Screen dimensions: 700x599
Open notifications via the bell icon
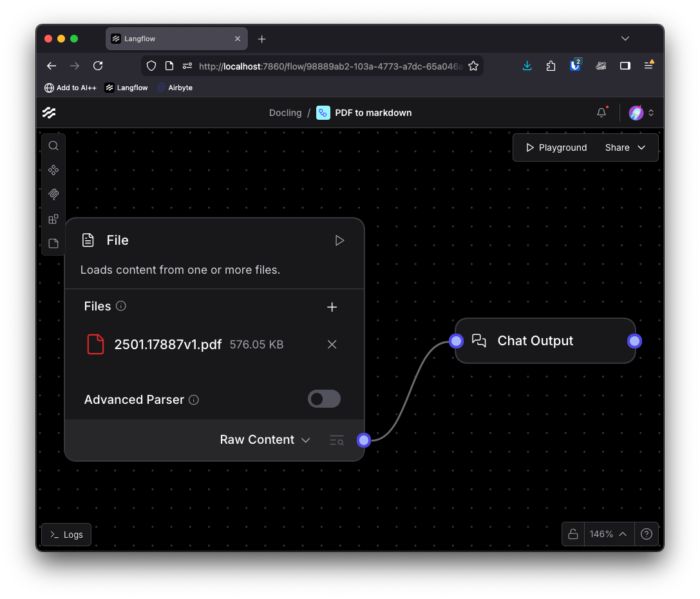pyautogui.click(x=601, y=112)
